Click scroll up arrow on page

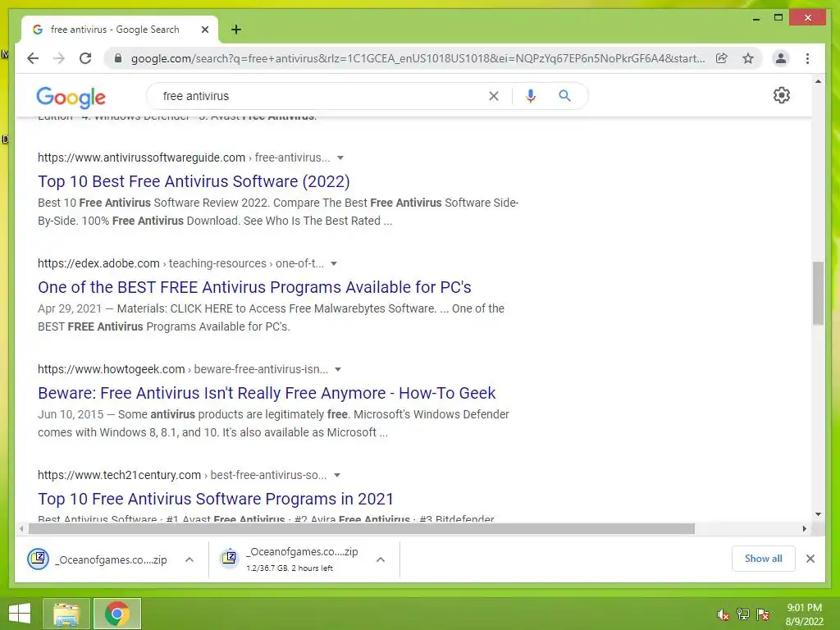[x=818, y=81]
